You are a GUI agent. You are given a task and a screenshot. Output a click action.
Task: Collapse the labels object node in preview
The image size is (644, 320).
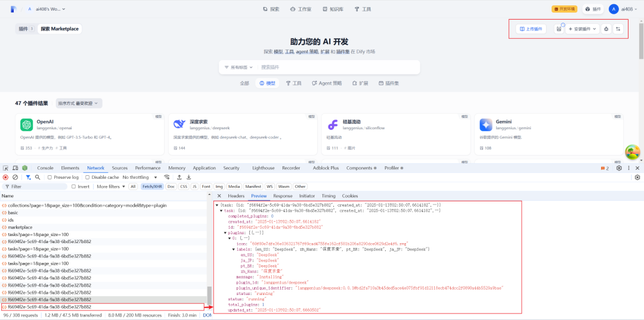click(234, 250)
